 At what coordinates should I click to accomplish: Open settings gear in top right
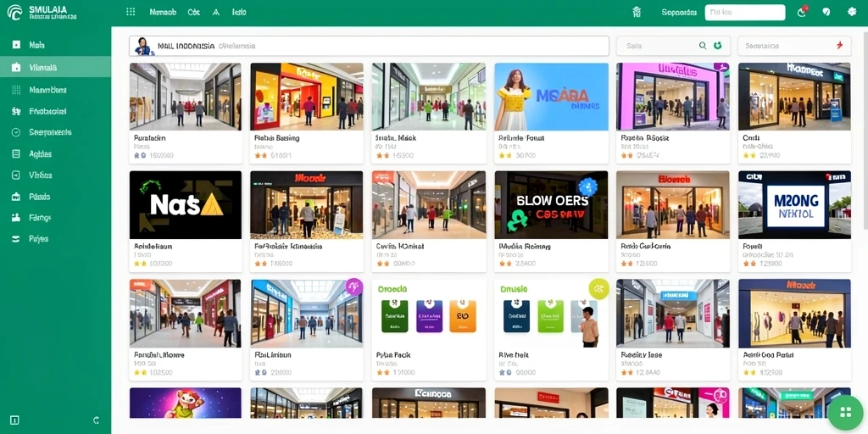pos(852,12)
